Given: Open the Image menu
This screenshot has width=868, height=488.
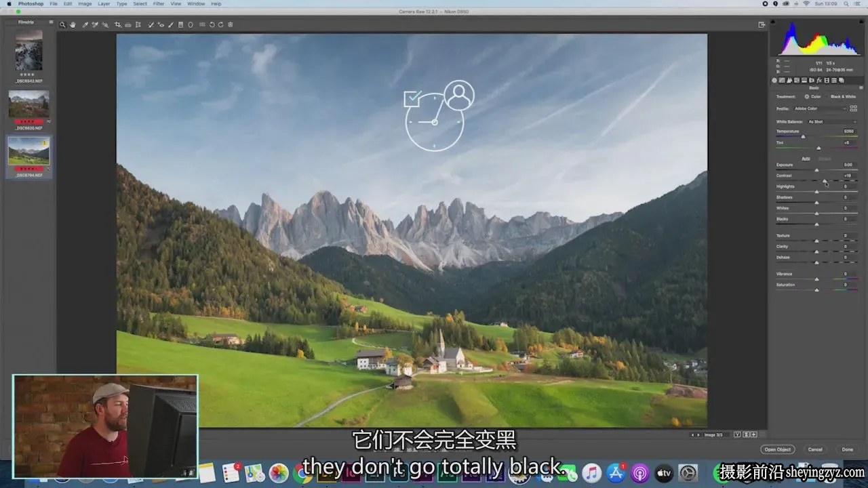Looking at the screenshot, I should click(85, 4).
